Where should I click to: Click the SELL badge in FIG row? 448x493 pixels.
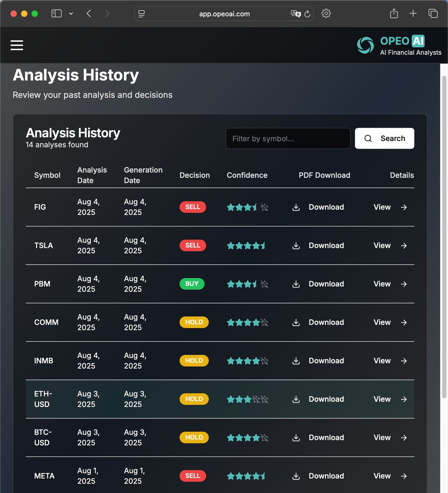click(x=193, y=207)
